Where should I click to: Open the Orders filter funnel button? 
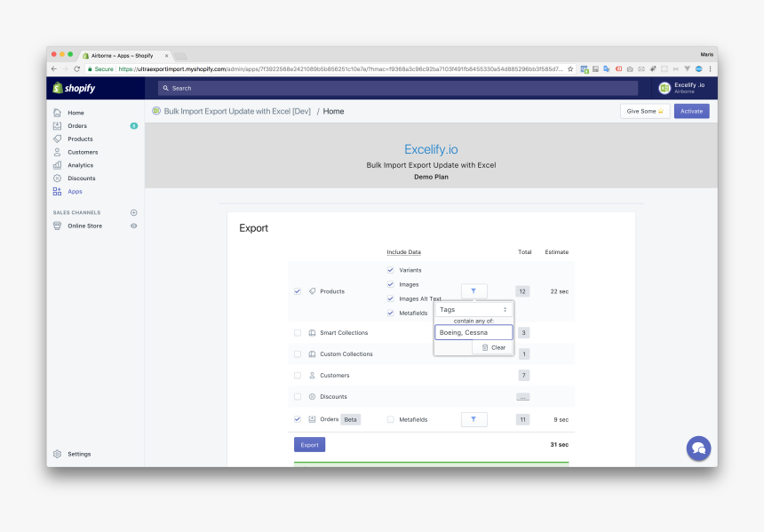tap(474, 419)
